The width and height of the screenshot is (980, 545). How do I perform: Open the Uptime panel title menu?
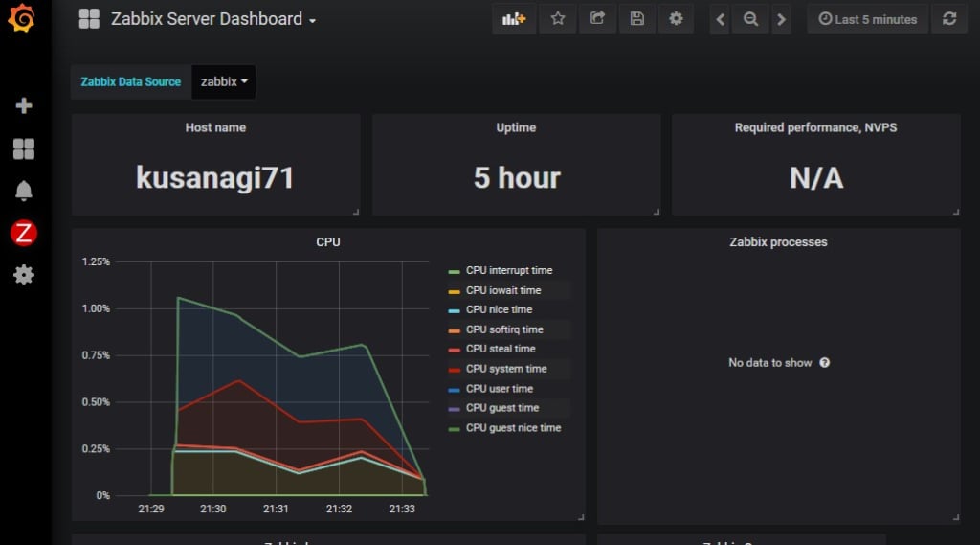[x=516, y=127]
